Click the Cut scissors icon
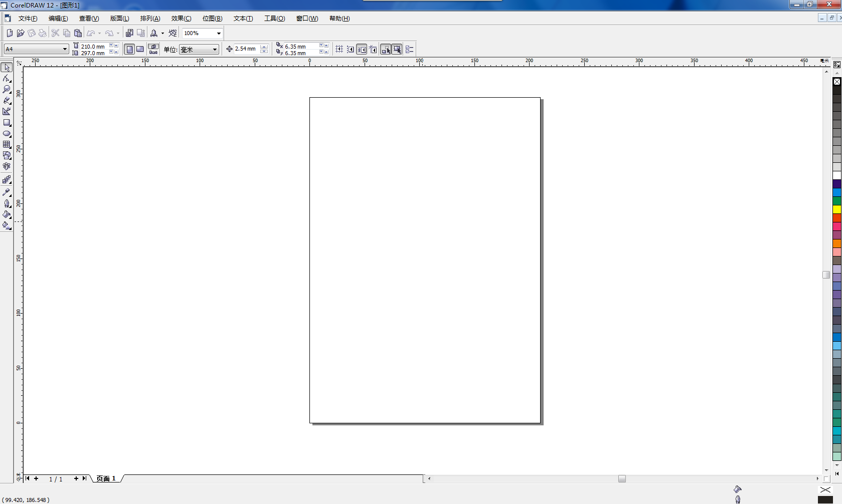 [55, 33]
